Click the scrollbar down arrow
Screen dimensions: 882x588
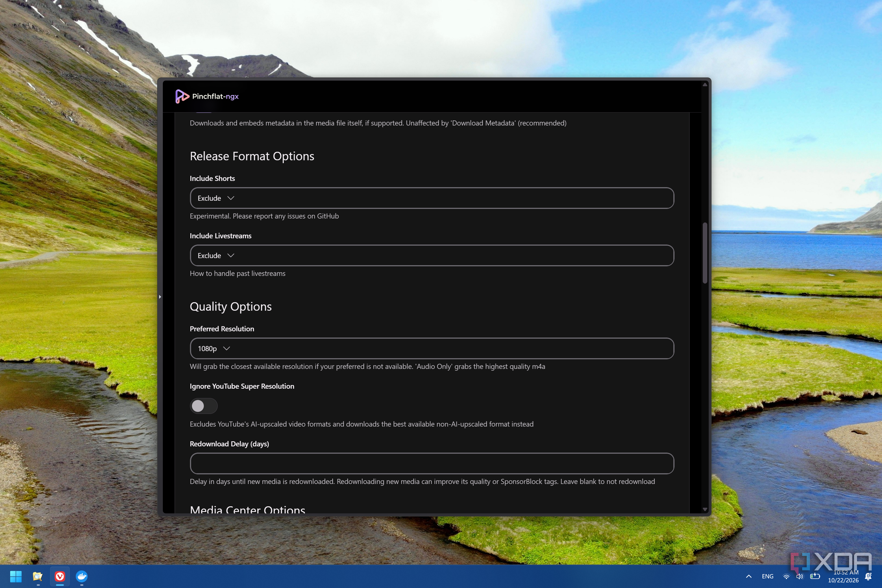(705, 509)
